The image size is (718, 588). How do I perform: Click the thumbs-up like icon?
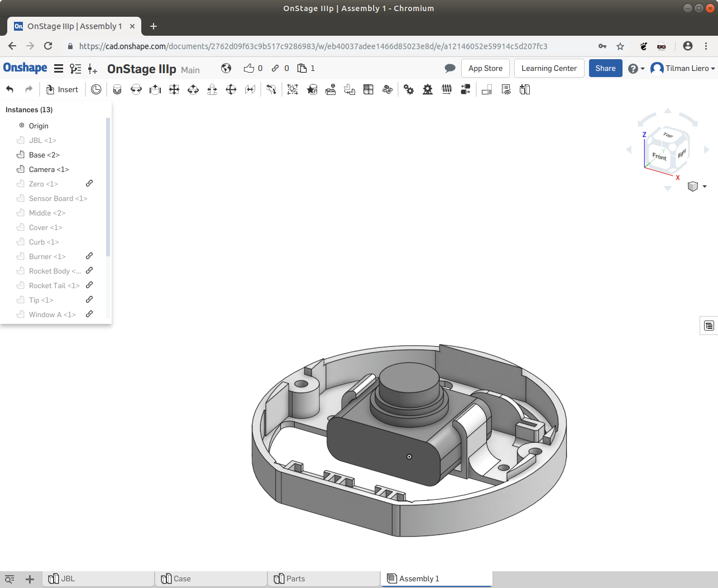249,68
